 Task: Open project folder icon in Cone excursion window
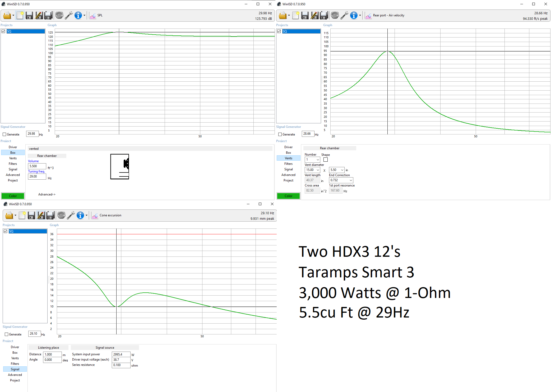[9, 215]
